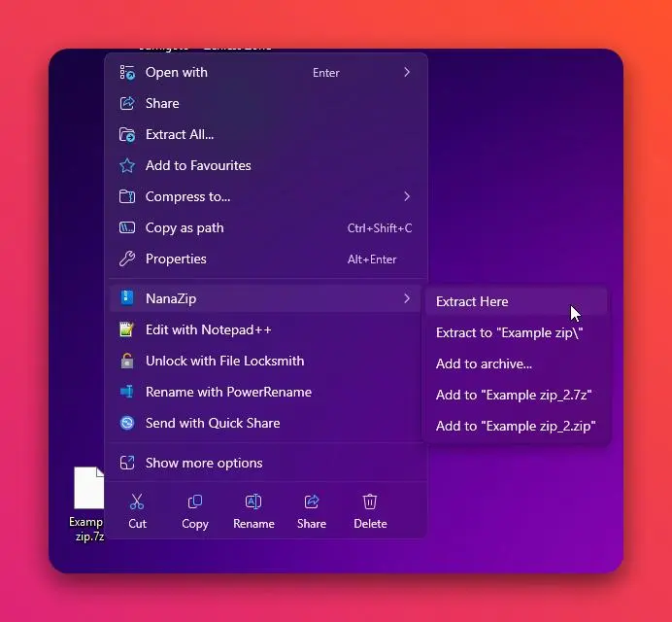This screenshot has height=622, width=672.
Task: Click the Notepad++ icon
Action: point(127,329)
